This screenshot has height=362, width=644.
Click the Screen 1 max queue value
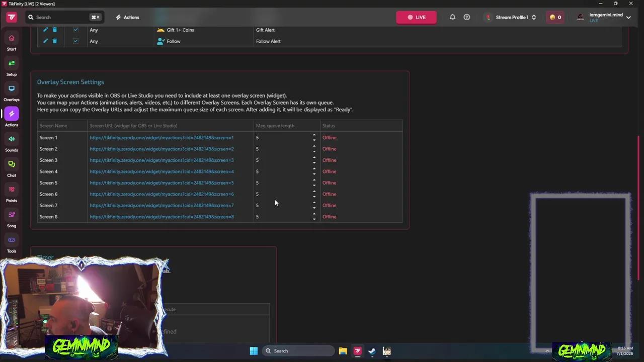257,137
